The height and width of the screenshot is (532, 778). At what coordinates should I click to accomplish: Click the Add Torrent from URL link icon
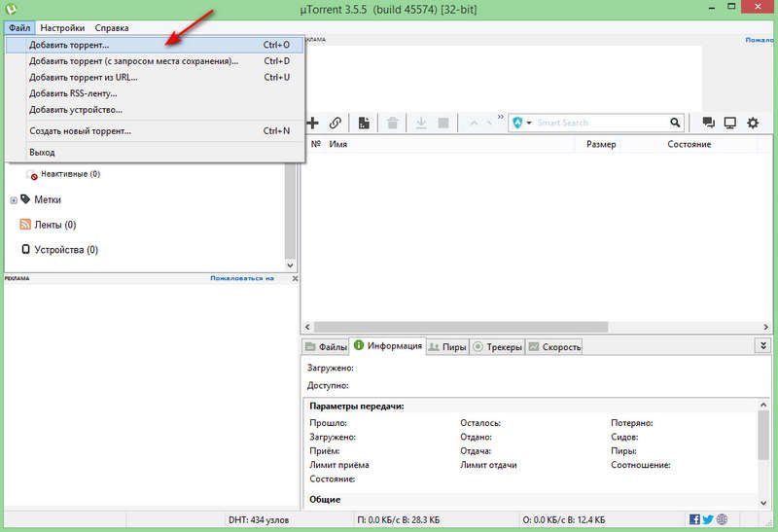click(336, 124)
